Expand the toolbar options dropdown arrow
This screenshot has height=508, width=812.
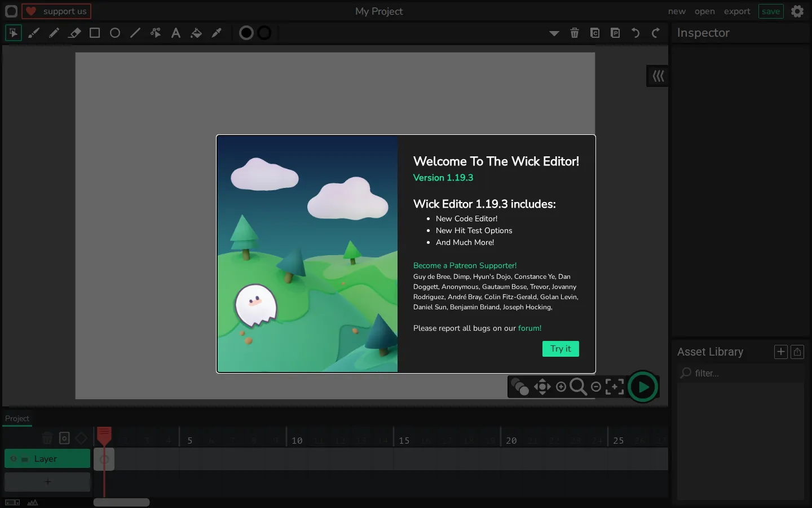pos(554,33)
